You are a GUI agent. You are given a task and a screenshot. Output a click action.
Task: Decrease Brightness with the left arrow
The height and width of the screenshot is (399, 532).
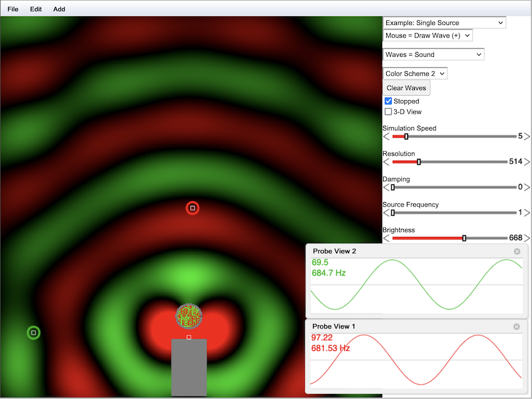point(386,238)
